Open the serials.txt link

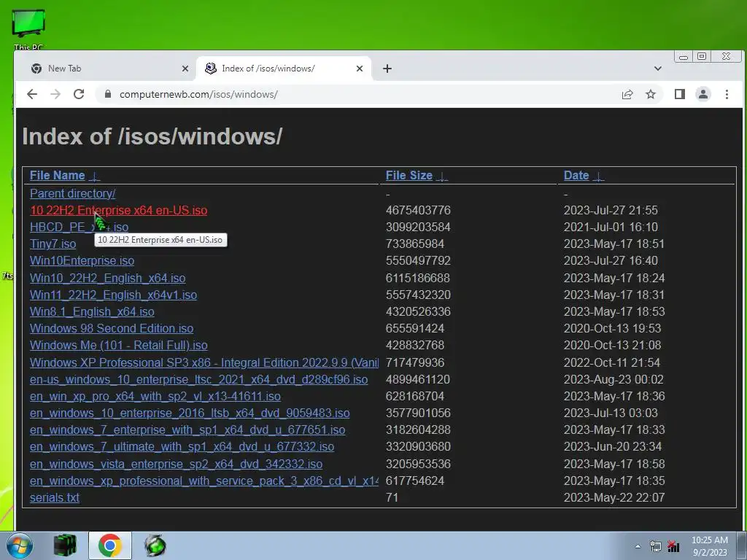point(54,497)
